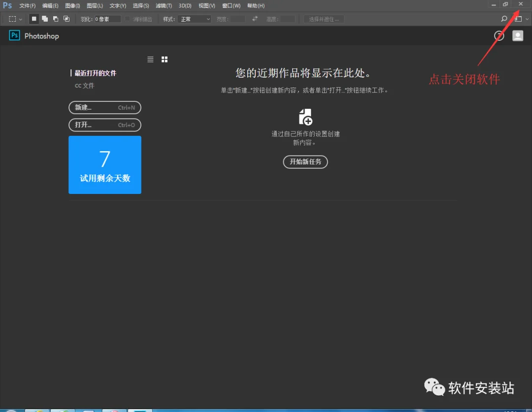Screen dimensions: 532x412
Task: Click the 开始新任务 button
Action: tap(305, 162)
